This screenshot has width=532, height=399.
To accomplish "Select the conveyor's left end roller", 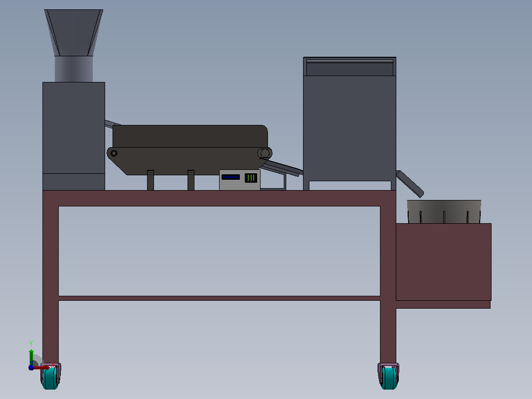I will [114, 153].
